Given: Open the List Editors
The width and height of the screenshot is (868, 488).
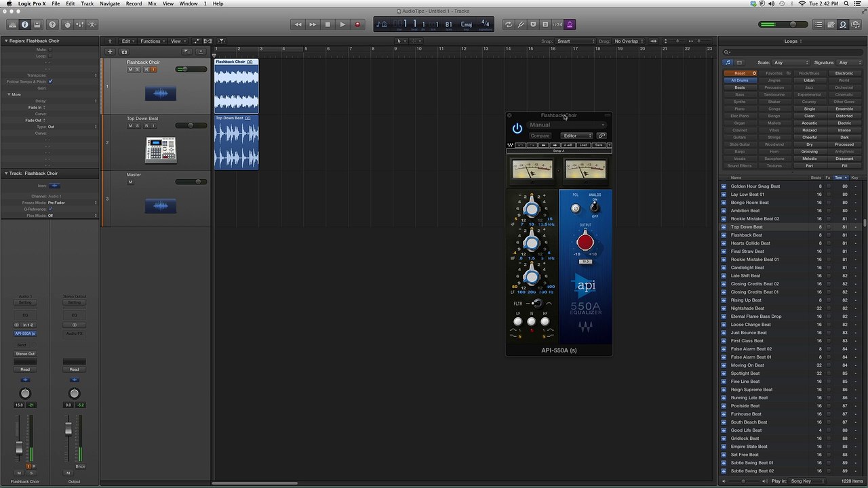Looking at the screenshot, I should 818,24.
